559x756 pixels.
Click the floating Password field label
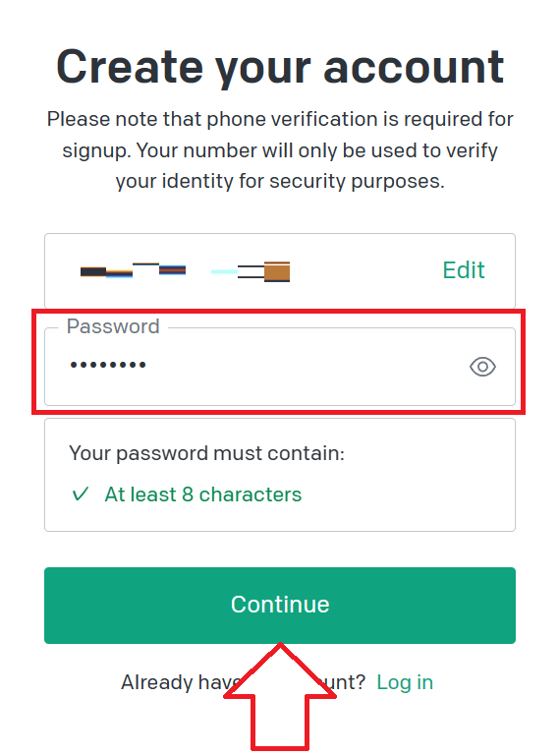[x=113, y=326]
